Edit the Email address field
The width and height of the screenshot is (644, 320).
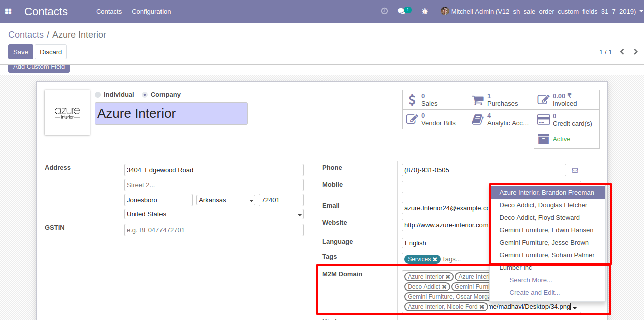pyautogui.click(x=445, y=208)
